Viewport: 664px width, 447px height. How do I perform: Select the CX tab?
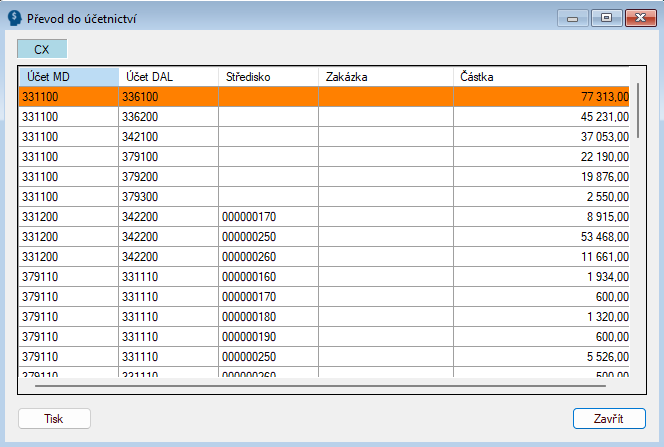pyautogui.click(x=42, y=49)
